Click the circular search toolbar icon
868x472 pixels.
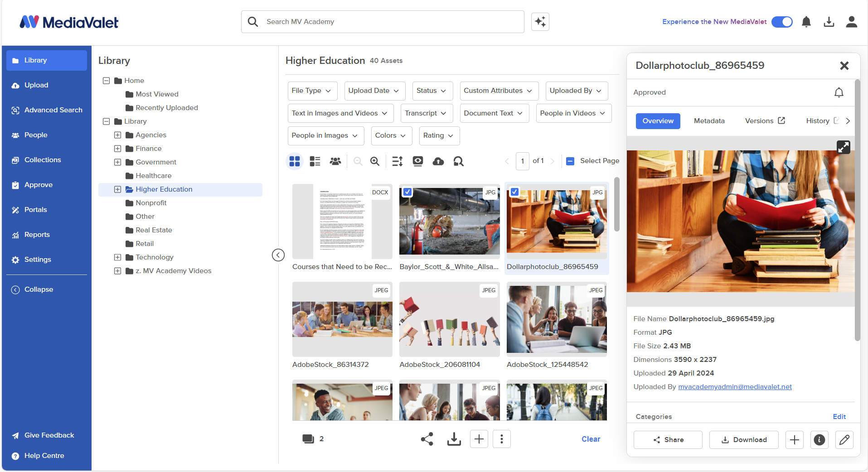pyautogui.click(x=459, y=161)
